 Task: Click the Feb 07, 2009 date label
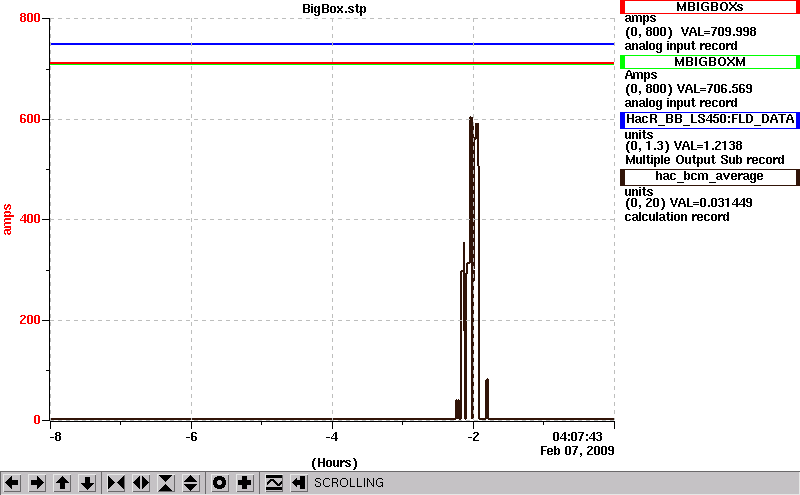pyautogui.click(x=577, y=451)
